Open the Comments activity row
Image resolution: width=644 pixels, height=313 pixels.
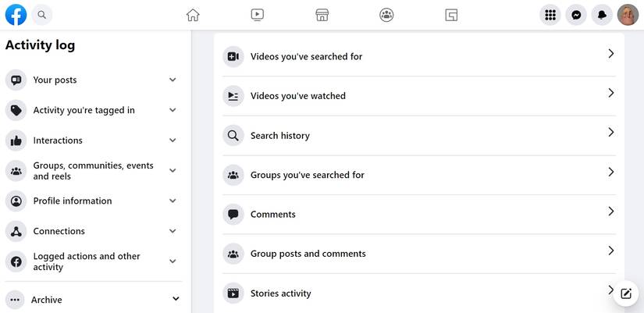tap(419, 214)
